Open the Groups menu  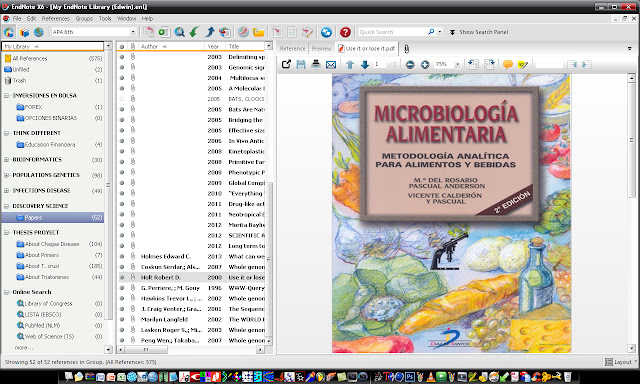[x=84, y=18]
